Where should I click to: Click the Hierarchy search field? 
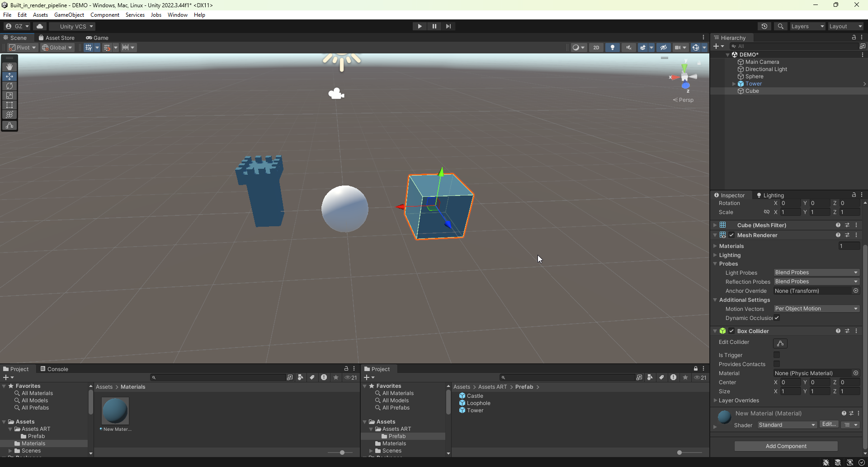pyautogui.click(x=794, y=46)
